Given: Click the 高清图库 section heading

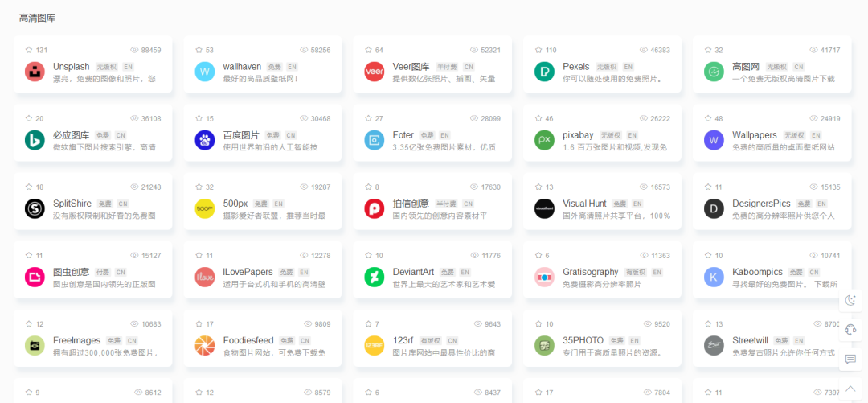Looking at the screenshot, I should [x=37, y=19].
